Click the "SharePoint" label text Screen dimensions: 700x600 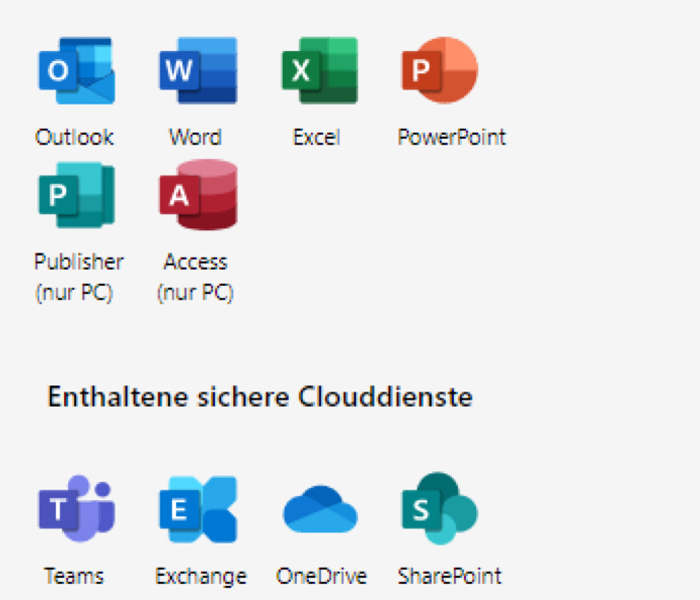coord(450,576)
